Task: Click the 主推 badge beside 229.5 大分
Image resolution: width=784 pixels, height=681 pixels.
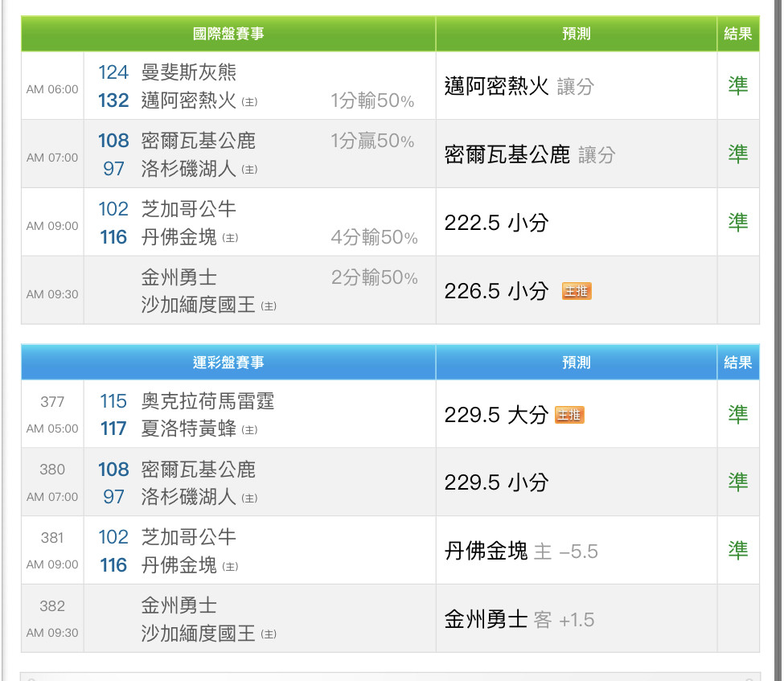Action: pos(569,415)
